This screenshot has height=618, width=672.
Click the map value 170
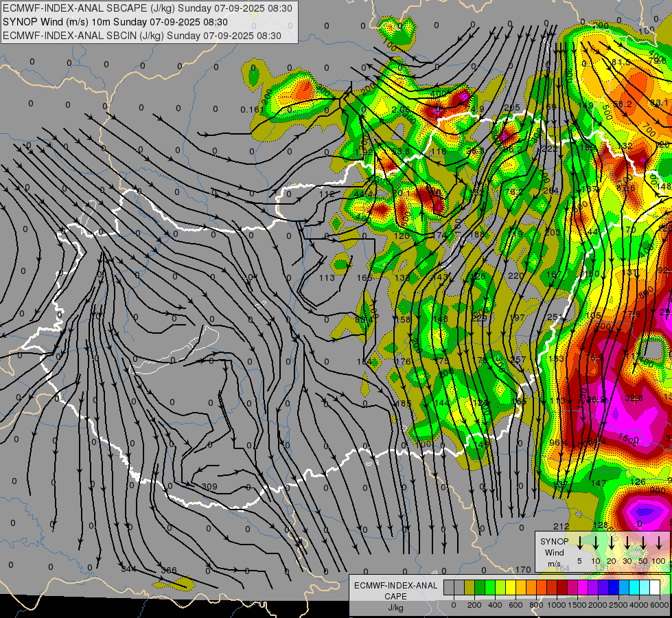(x=523, y=569)
